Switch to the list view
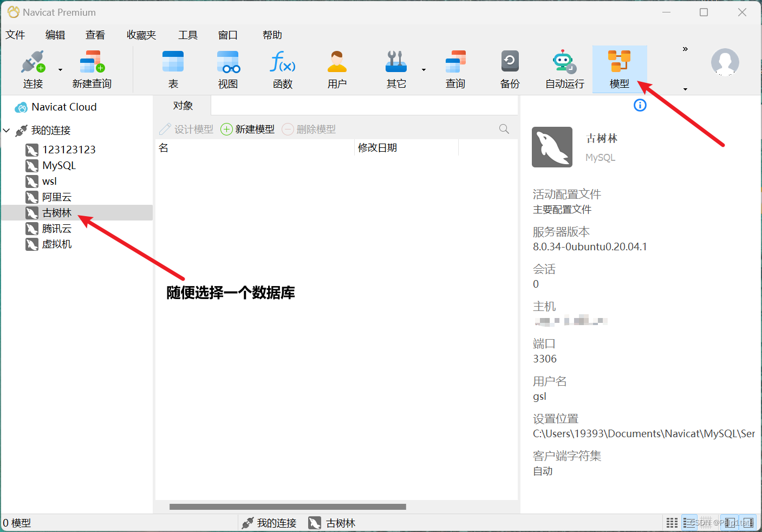The width and height of the screenshot is (762, 532). 689,523
